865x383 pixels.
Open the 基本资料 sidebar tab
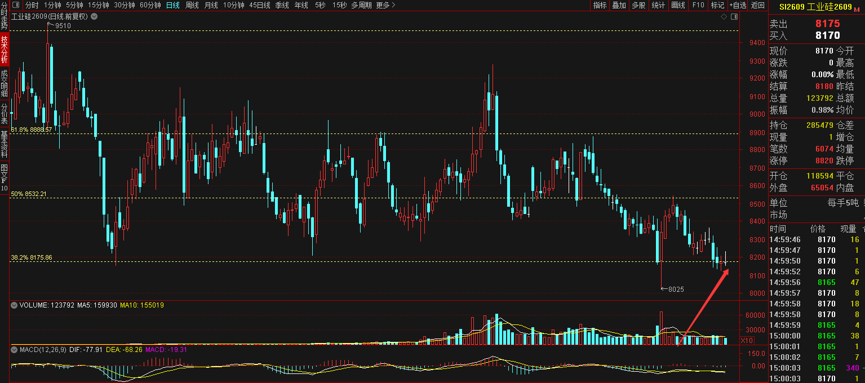[x=4, y=144]
